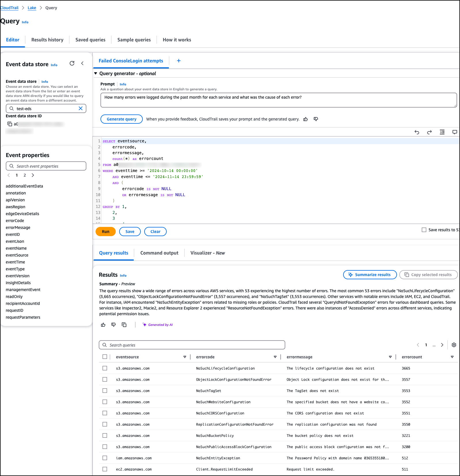Collapse the Query generator section

tap(96, 73)
